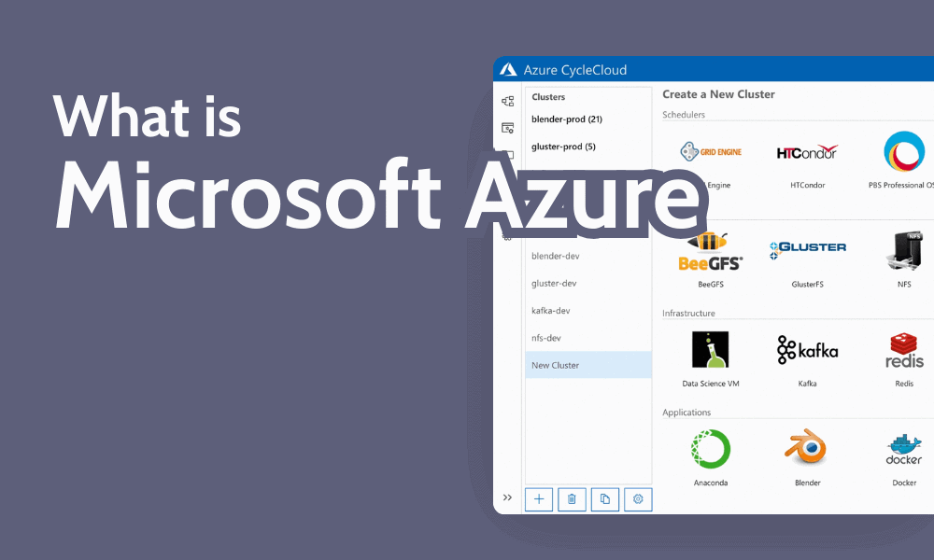The width and height of the screenshot is (934, 560).
Task: Copy the cluster with the duplicate icon
Action: [605, 499]
